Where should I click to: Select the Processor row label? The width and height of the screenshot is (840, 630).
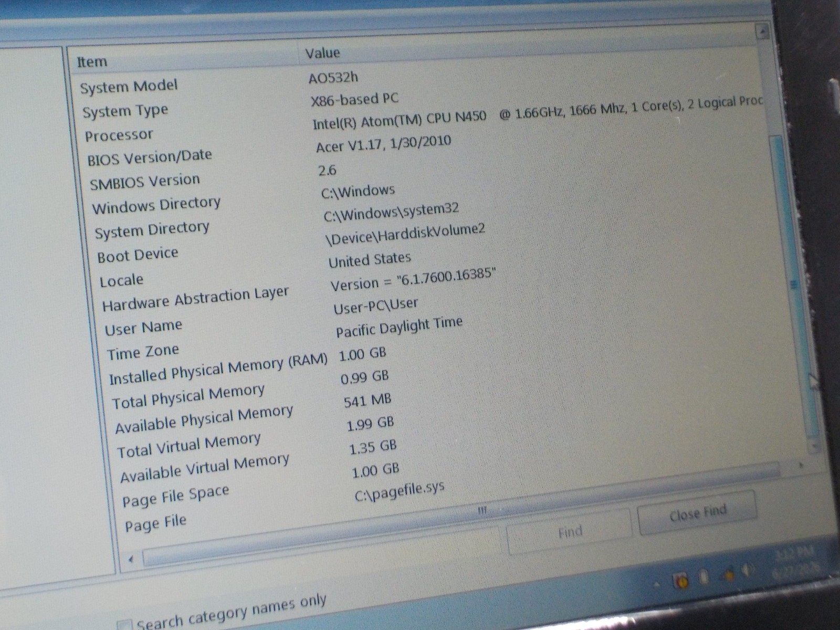119,135
